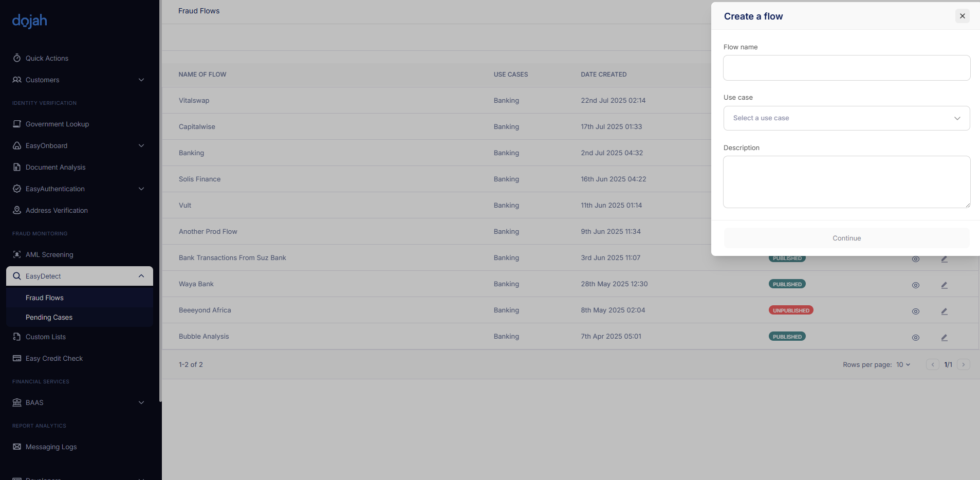Click the Vult flow name
980x480 pixels.
pos(185,205)
